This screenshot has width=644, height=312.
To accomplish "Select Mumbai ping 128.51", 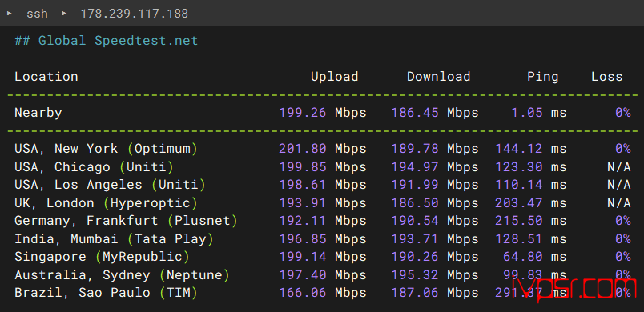I will 519,238.
